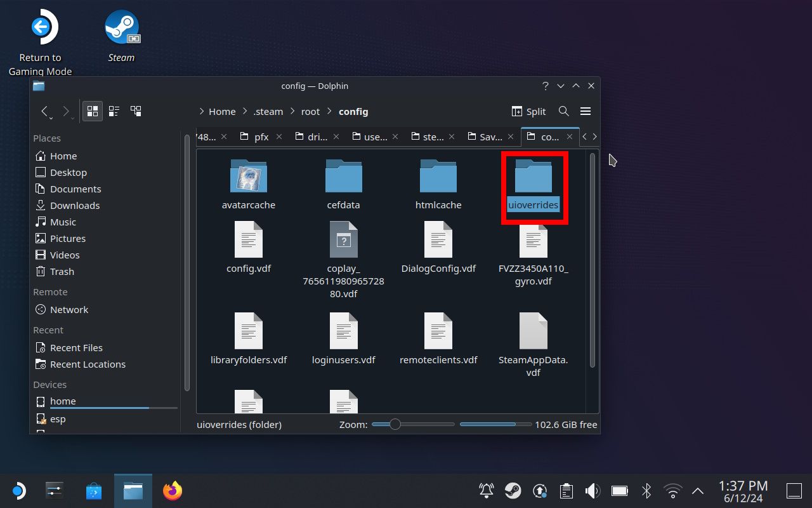Open forward history dropdown arrow
The image size is (812, 508).
point(74,117)
